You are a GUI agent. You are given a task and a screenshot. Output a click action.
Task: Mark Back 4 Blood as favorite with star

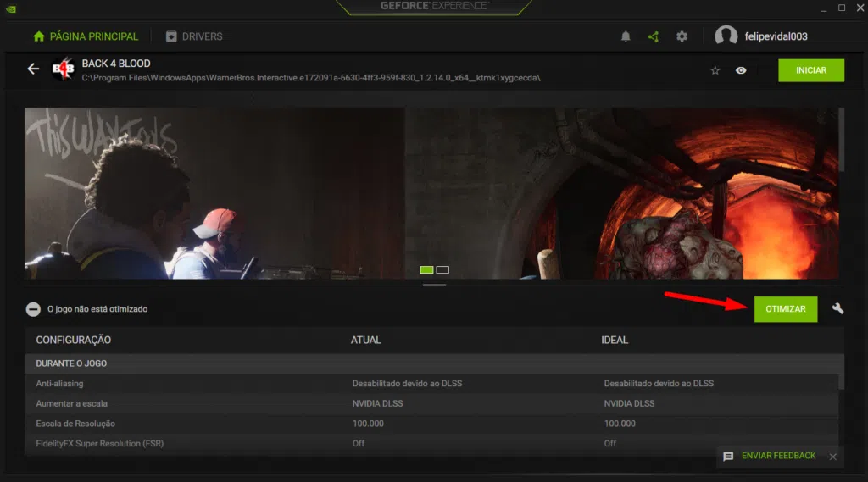pyautogui.click(x=715, y=70)
